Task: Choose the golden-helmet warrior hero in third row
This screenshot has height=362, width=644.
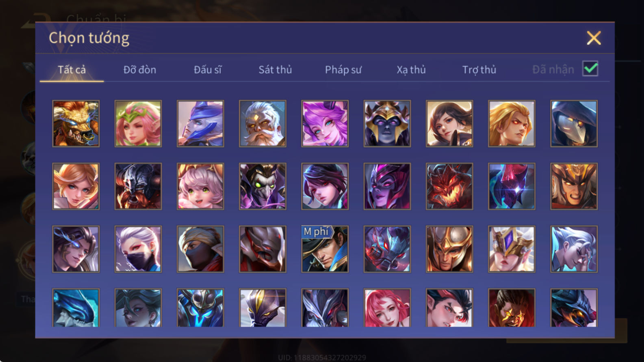Action: (x=449, y=249)
